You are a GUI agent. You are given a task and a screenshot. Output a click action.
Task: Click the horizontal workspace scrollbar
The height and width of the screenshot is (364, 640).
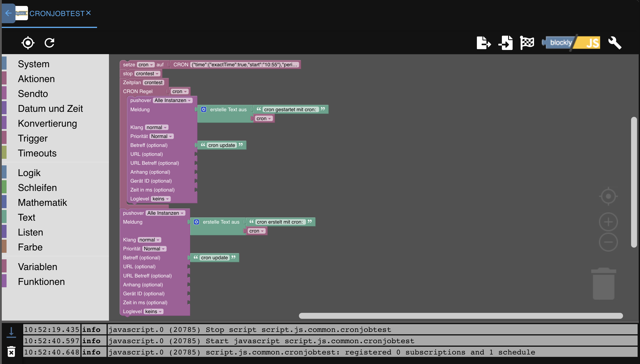461,316
